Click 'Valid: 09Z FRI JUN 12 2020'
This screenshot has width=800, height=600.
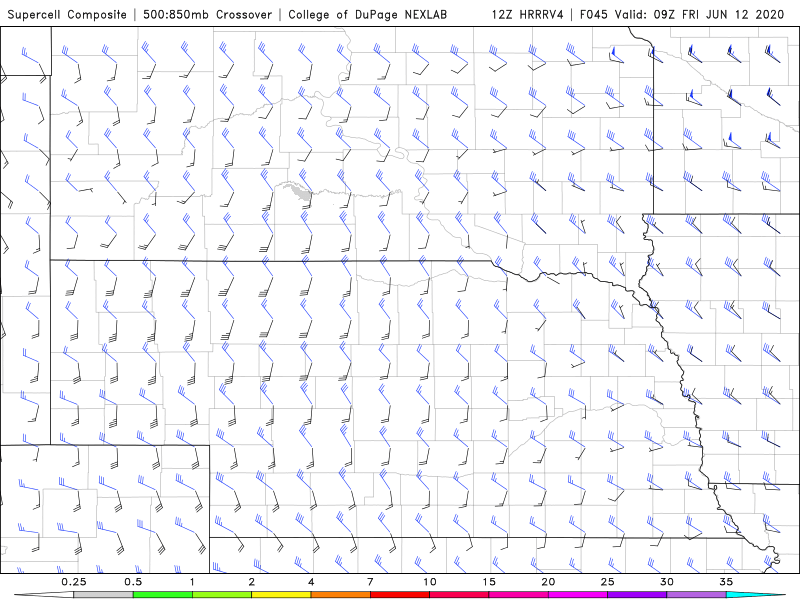point(699,14)
